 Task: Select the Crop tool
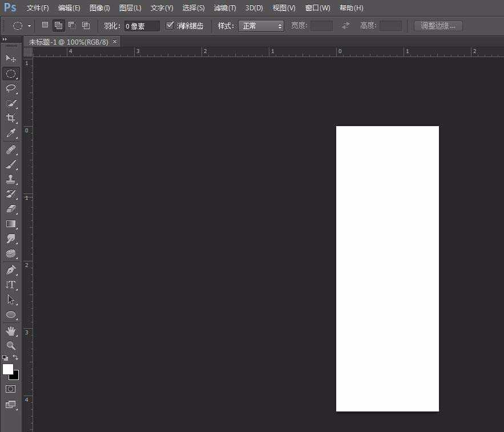(x=11, y=118)
